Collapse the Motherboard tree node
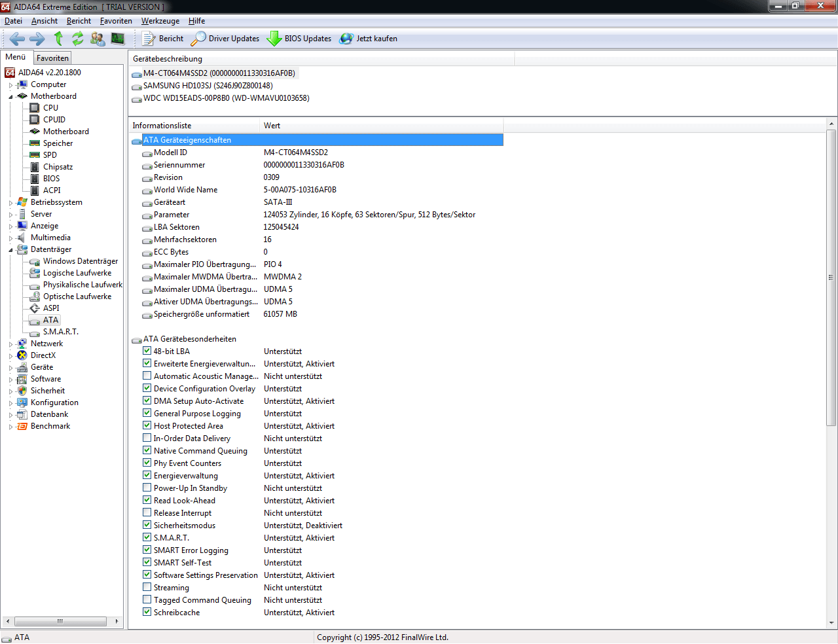 click(x=10, y=97)
